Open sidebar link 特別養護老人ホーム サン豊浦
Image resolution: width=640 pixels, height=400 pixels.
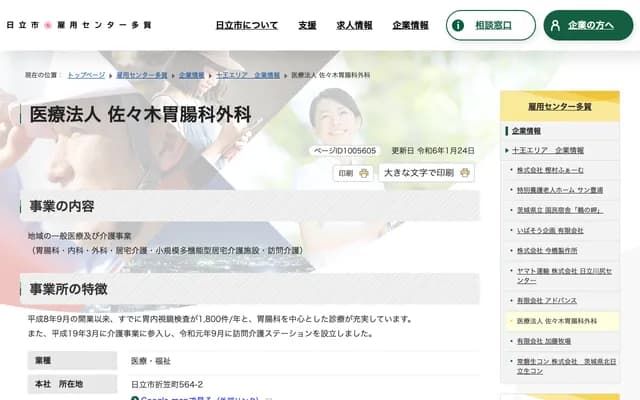pos(560,190)
